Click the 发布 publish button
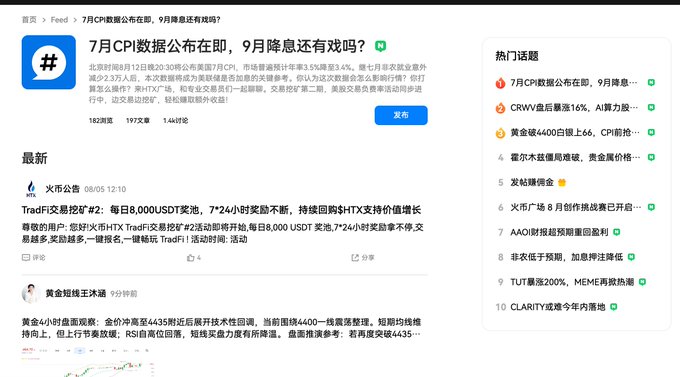This screenshot has height=377, width=680. (401, 115)
